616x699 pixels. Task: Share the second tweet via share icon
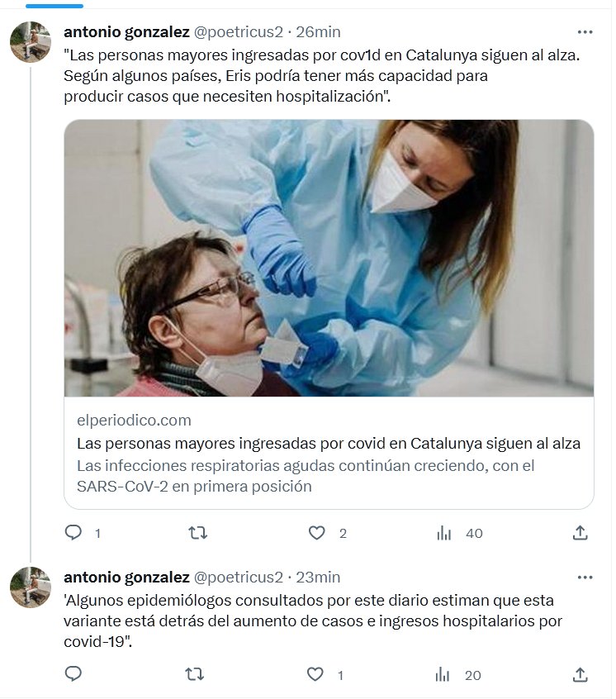pyautogui.click(x=580, y=674)
